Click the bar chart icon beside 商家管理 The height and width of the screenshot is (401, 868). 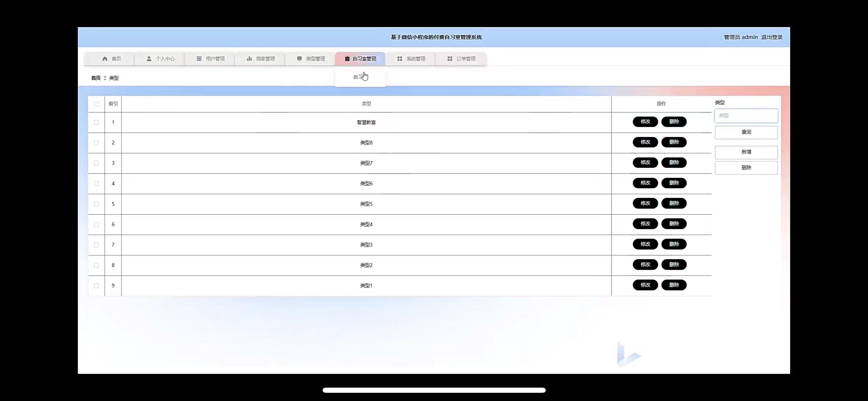[x=249, y=59]
